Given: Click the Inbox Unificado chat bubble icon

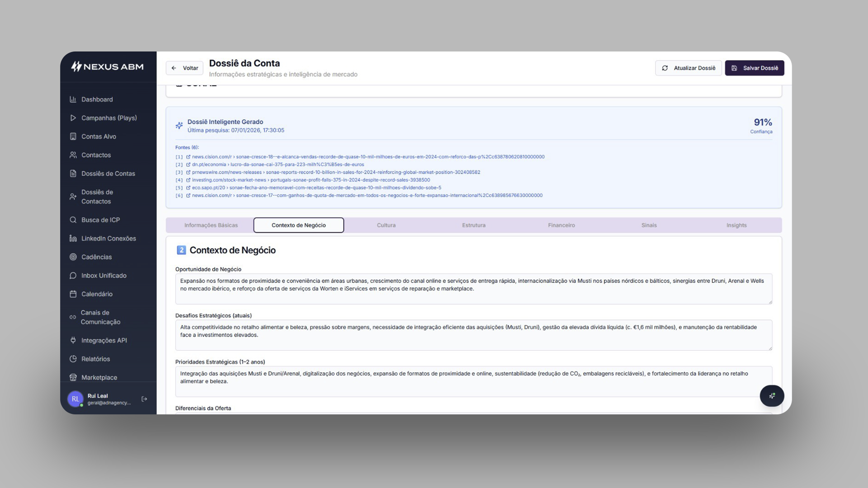Looking at the screenshot, I should coord(73,276).
